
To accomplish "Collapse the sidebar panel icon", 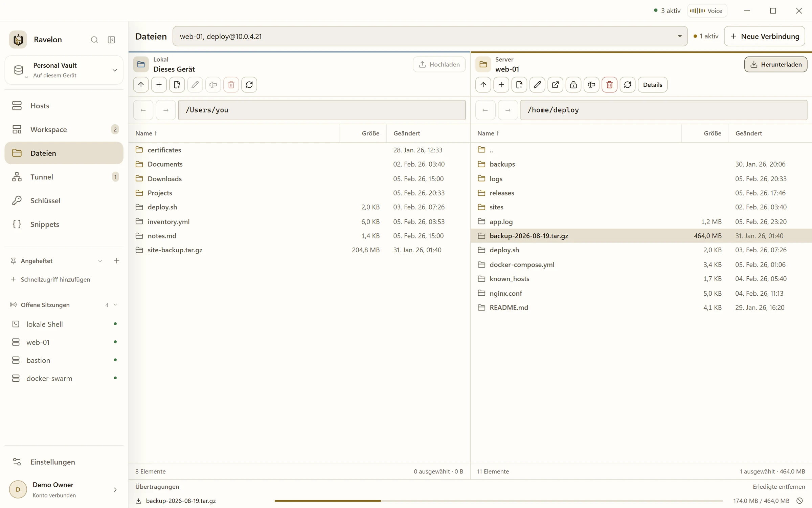I will point(111,40).
